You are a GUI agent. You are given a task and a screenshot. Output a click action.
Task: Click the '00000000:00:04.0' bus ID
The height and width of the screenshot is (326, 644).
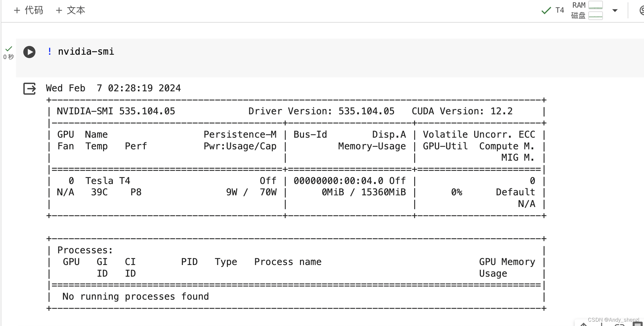pos(338,181)
